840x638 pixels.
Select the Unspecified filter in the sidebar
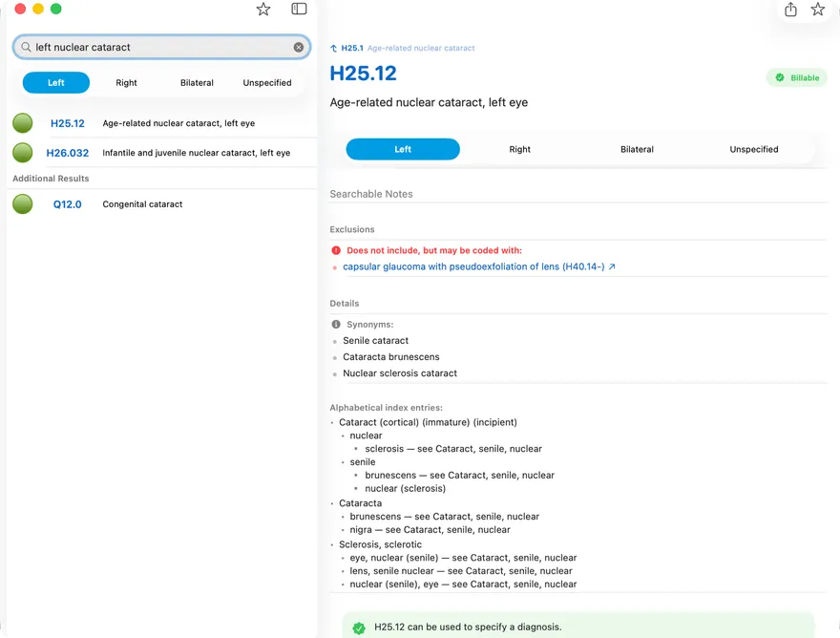pos(267,82)
